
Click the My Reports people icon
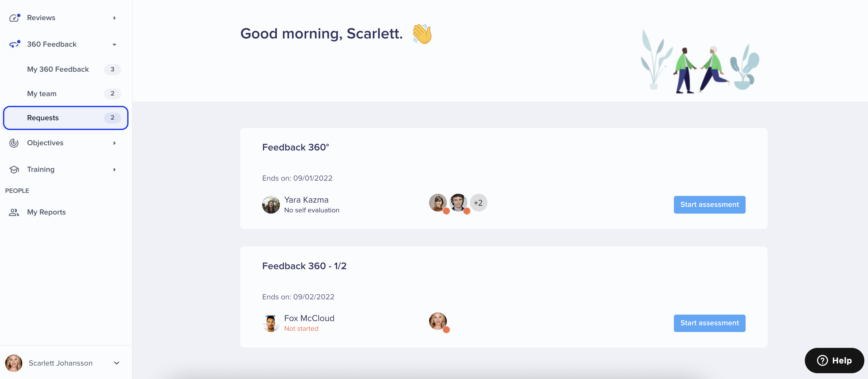(14, 212)
